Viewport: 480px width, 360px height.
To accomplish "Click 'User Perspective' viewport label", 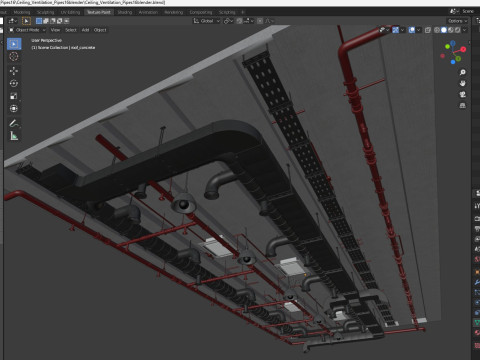I will coord(46,40).
